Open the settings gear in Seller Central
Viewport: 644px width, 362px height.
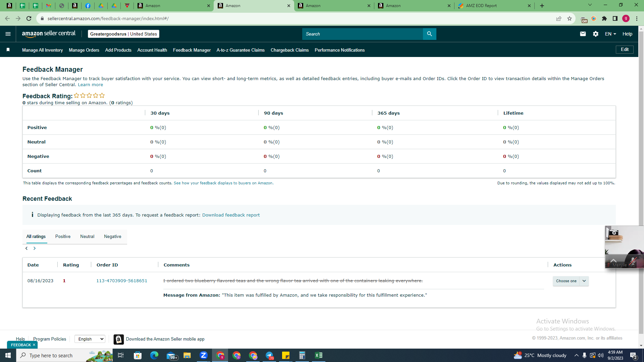pos(596,34)
